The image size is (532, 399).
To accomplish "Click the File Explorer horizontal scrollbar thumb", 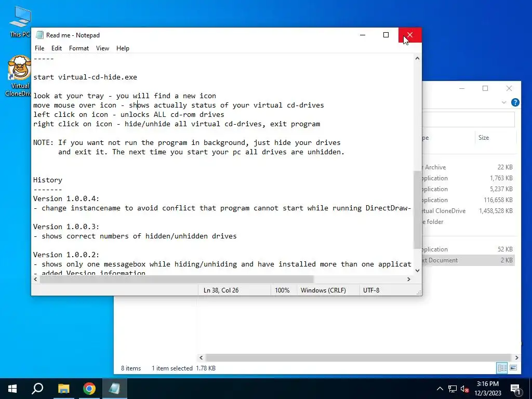I will (x=358, y=357).
